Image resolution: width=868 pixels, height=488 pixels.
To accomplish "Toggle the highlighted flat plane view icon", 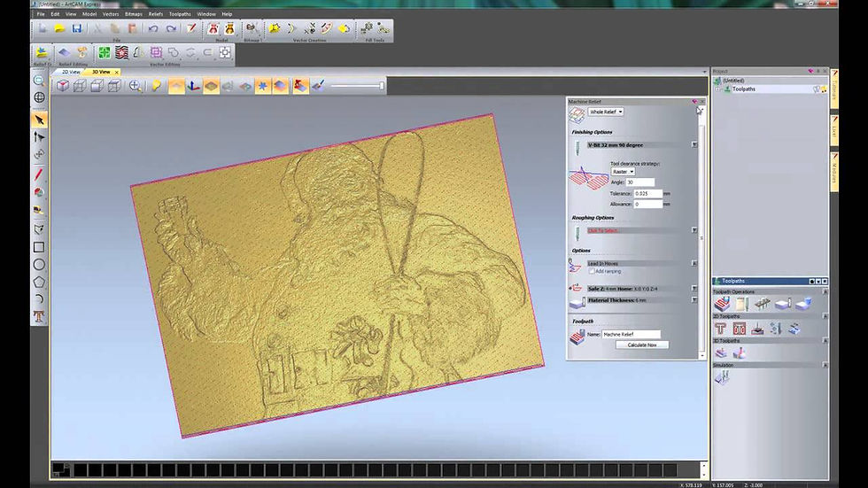I will coord(176,86).
